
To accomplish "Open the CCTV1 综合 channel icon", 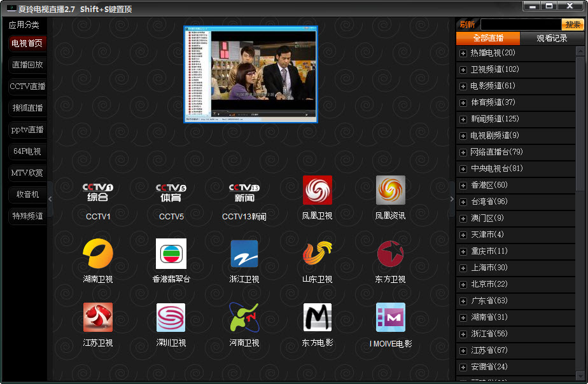I will [x=98, y=192].
